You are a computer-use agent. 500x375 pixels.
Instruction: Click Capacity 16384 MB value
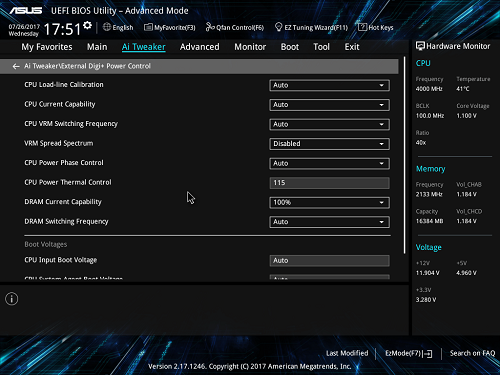[429, 221]
